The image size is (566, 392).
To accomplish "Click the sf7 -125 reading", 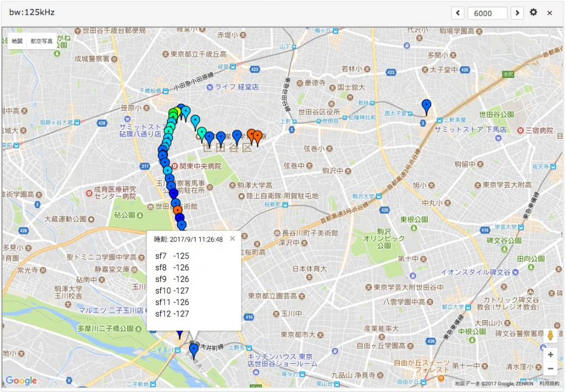I will (x=172, y=256).
